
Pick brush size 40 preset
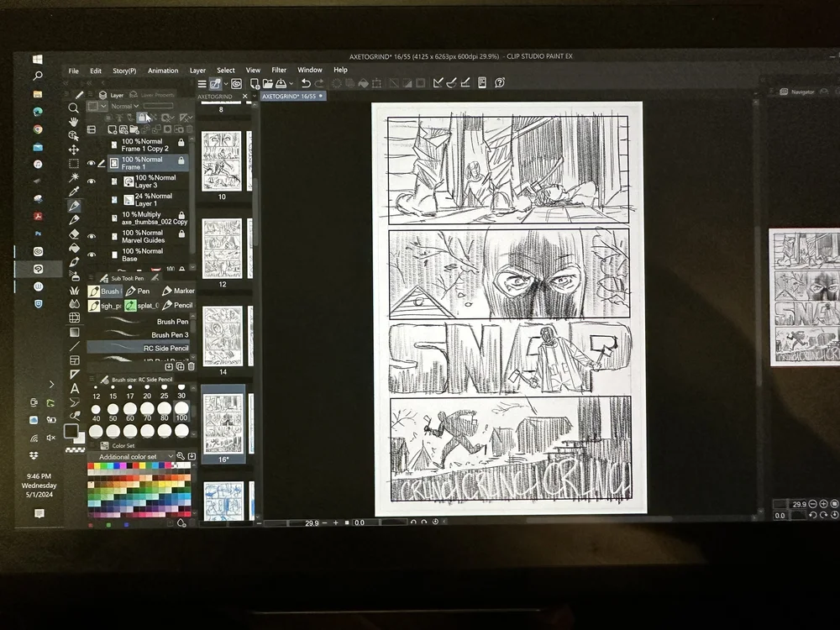click(96, 412)
